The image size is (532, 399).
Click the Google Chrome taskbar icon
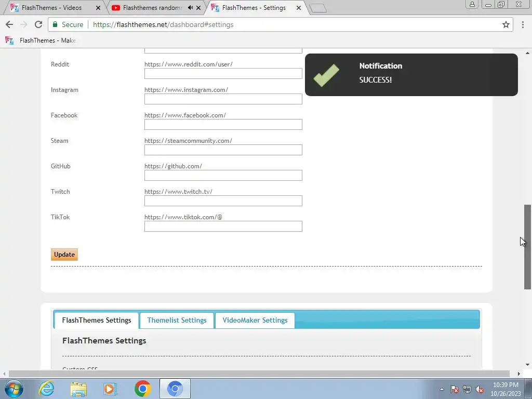point(142,389)
